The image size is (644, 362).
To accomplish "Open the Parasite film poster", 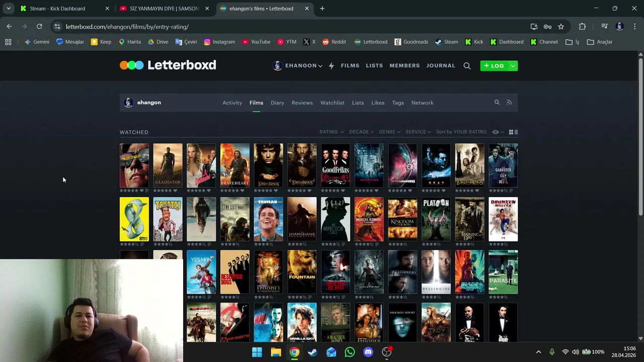I will 503,272.
